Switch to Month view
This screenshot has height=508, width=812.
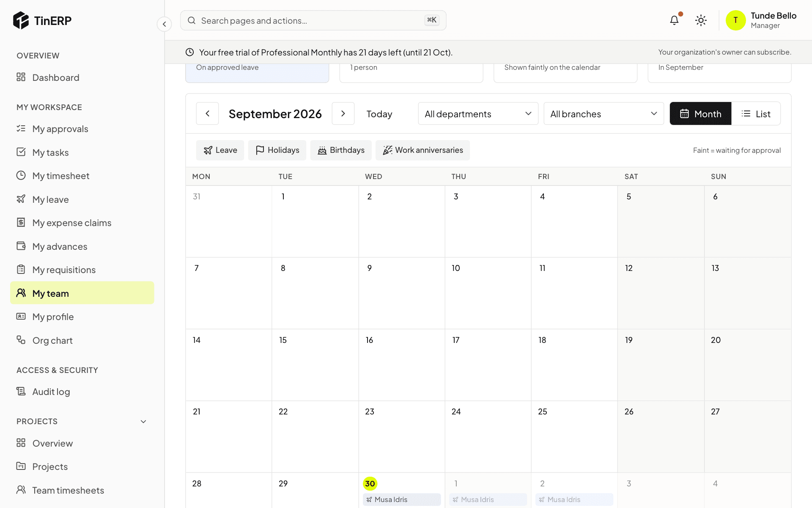[x=700, y=113]
